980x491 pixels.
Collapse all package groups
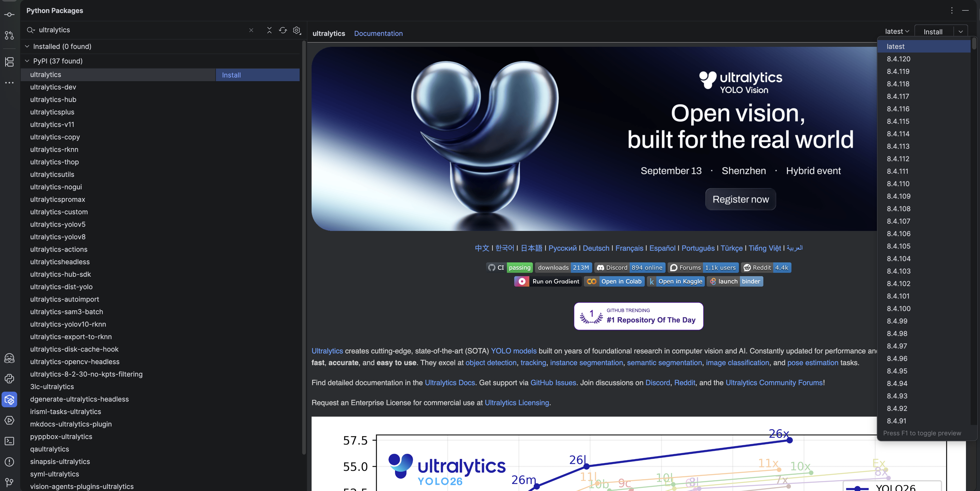click(269, 30)
